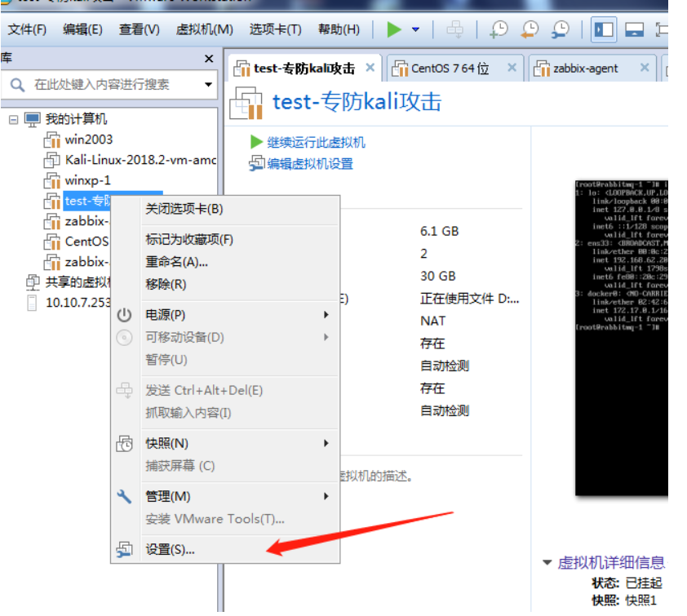
Task: Select the winxp-1 virtual machine
Action: pos(87,180)
